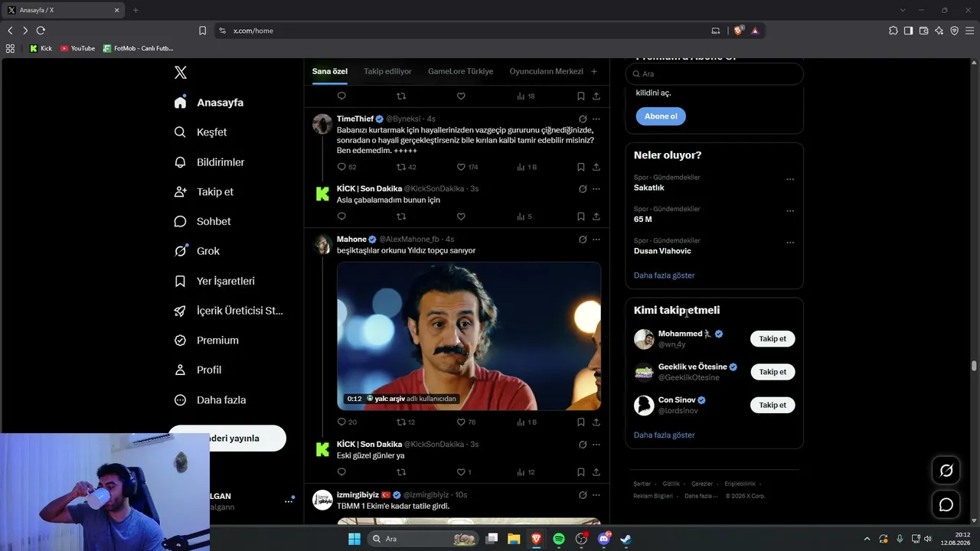Open Steam from the taskbar
The width and height of the screenshot is (980, 551).
pos(626,539)
